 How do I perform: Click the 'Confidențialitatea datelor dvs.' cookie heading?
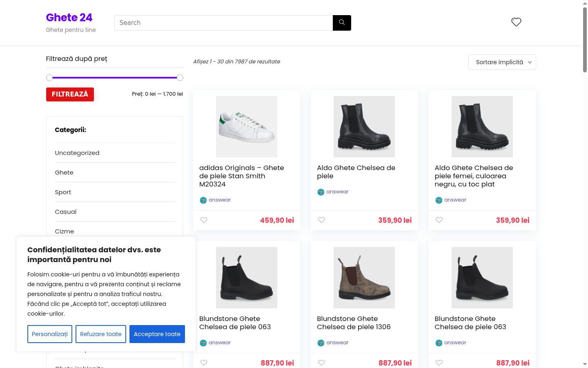point(94,255)
